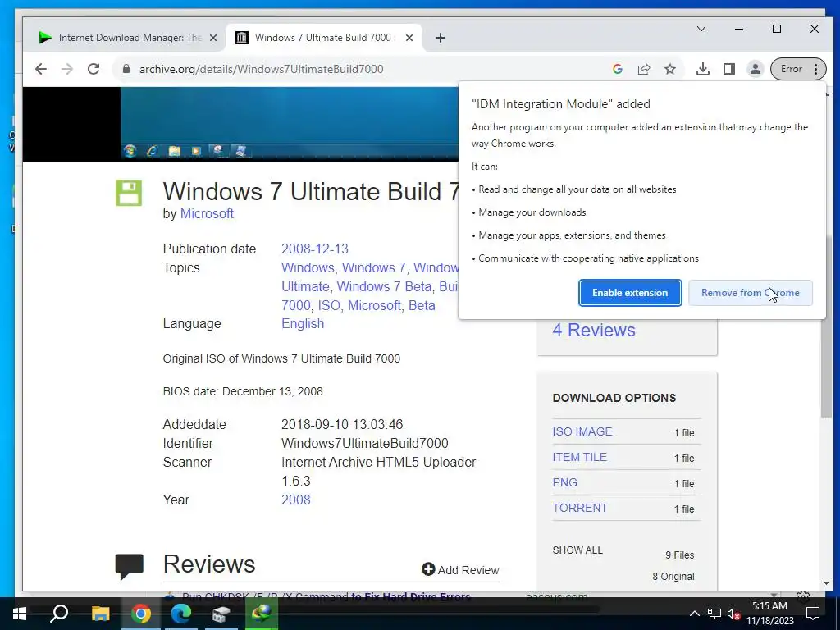The height and width of the screenshot is (630, 840).
Task: Click the forward navigation arrow
Action: click(x=67, y=69)
